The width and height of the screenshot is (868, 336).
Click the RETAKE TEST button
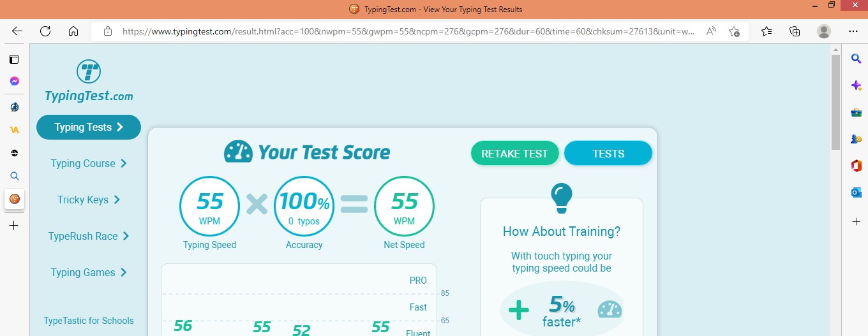coord(514,154)
